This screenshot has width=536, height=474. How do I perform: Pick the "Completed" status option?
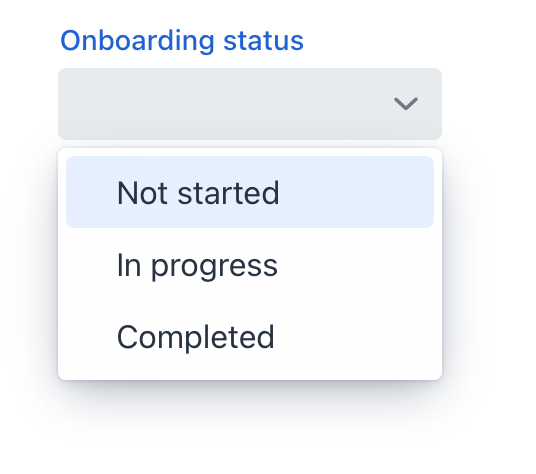click(x=250, y=337)
